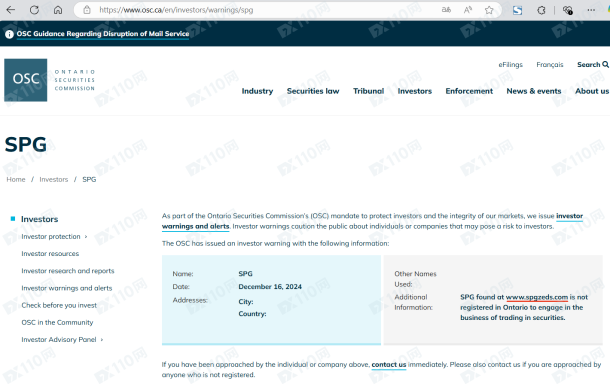Open the browser essentials heart icon

point(568,10)
